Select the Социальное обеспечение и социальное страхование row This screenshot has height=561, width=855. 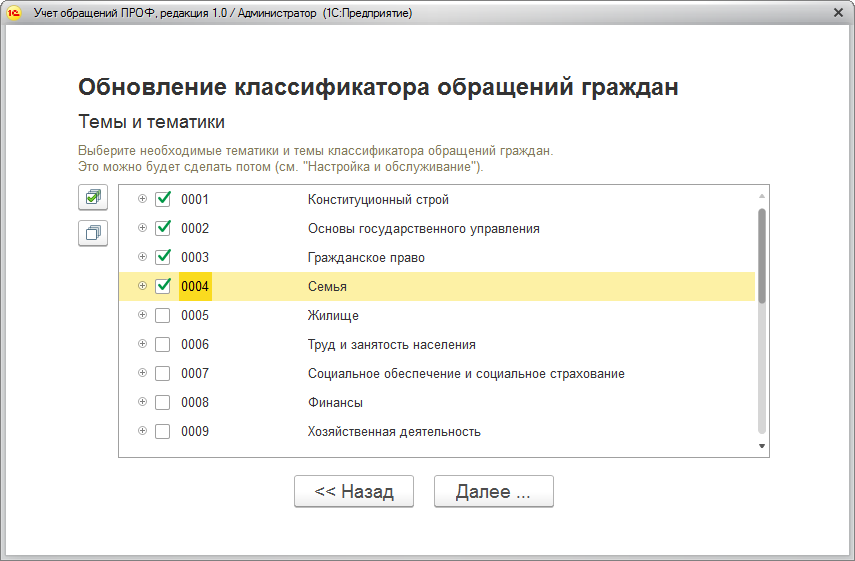466,374
